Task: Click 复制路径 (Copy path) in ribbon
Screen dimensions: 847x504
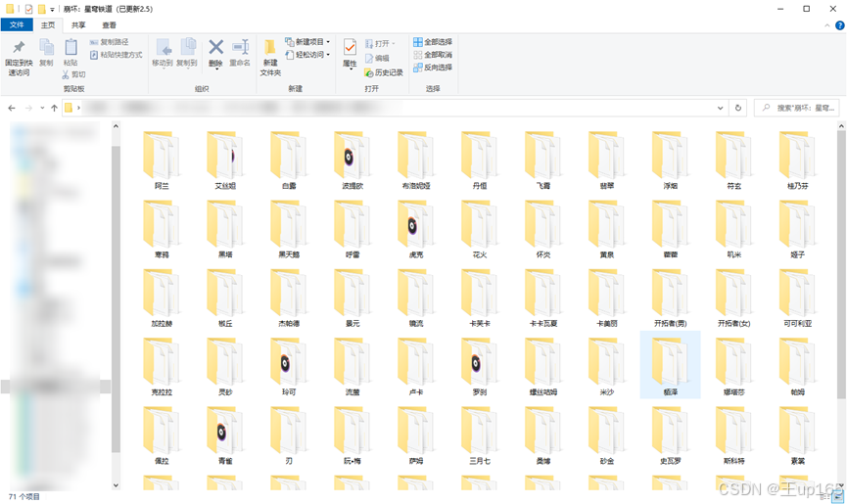Action: [109, 42]
